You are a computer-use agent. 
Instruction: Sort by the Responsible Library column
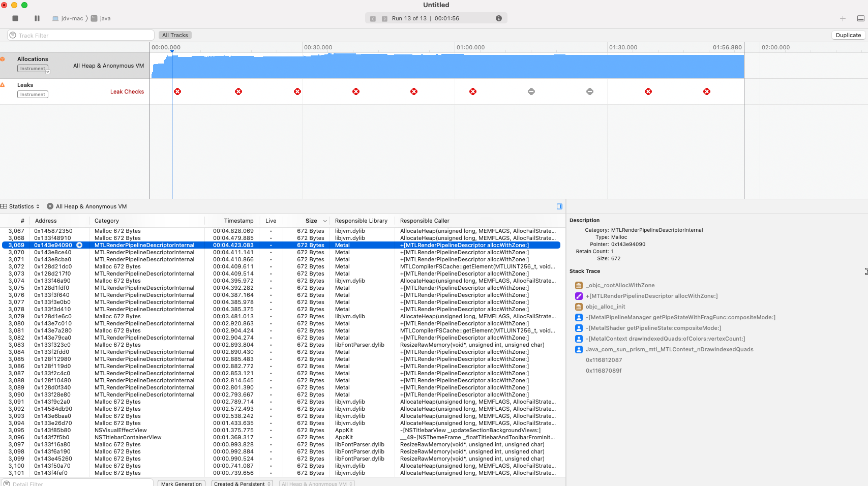coord(361,221)
